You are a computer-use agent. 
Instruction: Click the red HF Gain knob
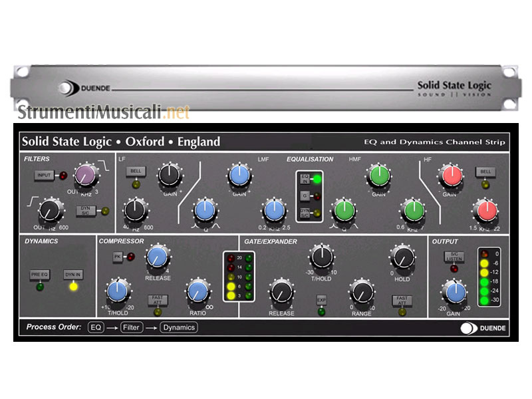click(x=450, y=176)
